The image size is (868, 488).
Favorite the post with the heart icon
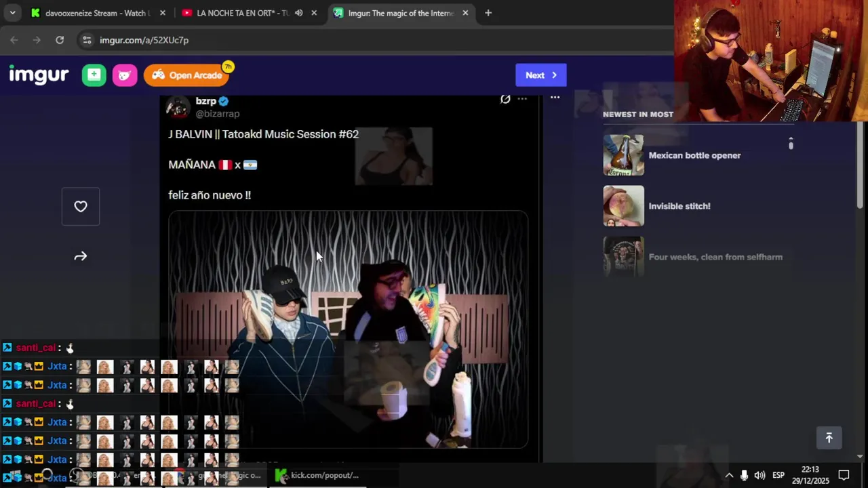coord(81,206)
